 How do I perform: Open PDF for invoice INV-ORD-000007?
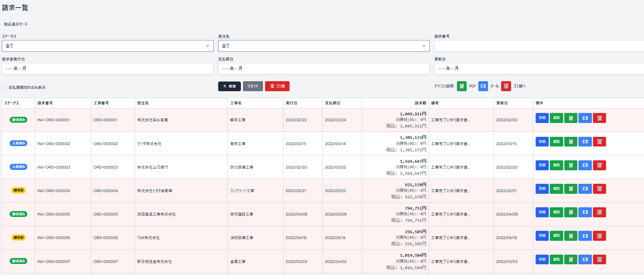[570, 259]
